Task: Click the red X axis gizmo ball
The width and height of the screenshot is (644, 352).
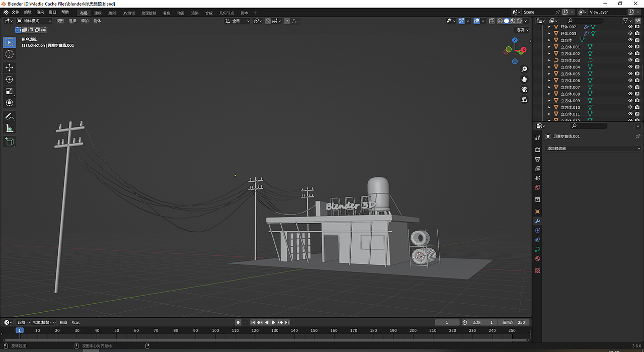Action: tap(523, 50)
